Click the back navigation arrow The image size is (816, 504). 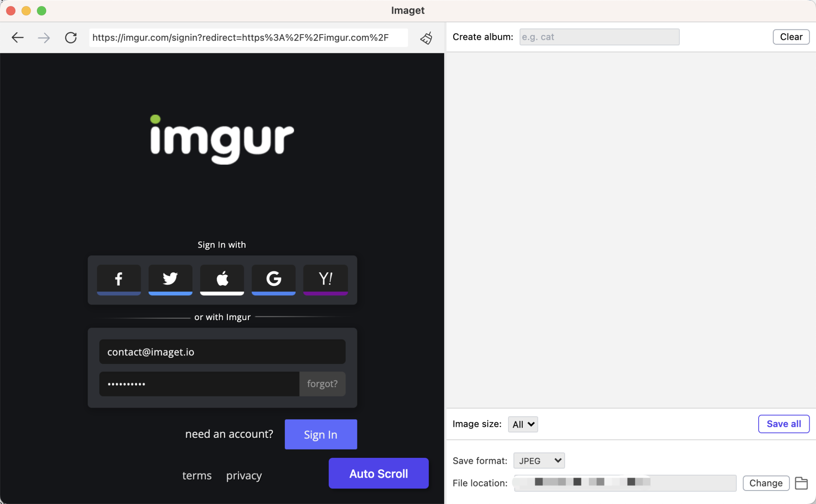[18, 38]
